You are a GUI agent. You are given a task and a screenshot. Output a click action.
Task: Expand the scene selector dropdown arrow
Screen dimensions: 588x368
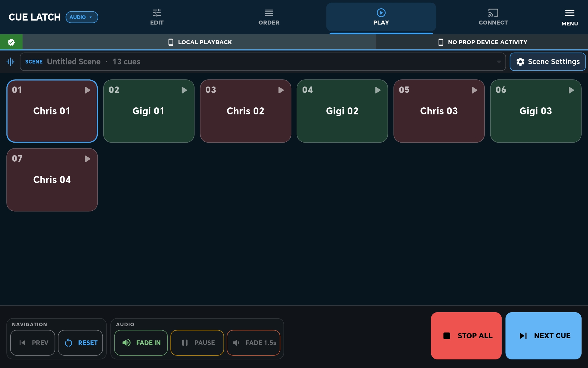[499, 62]
